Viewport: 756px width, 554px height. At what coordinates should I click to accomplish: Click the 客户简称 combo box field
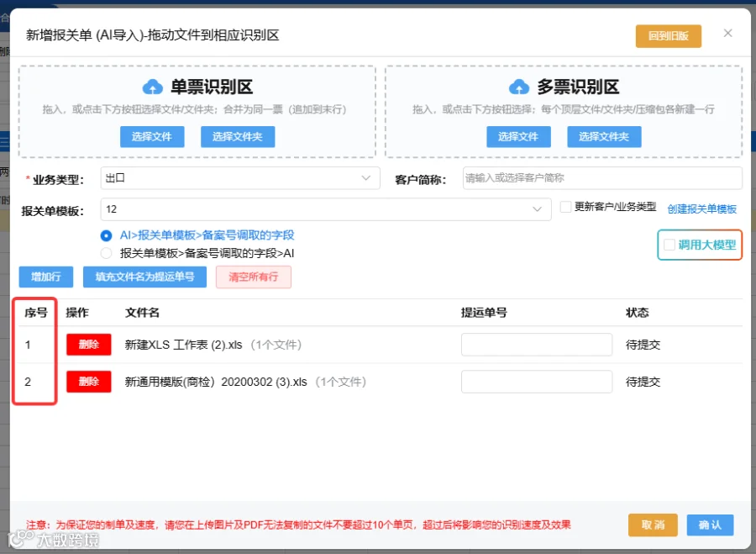[x=602, y=178]
